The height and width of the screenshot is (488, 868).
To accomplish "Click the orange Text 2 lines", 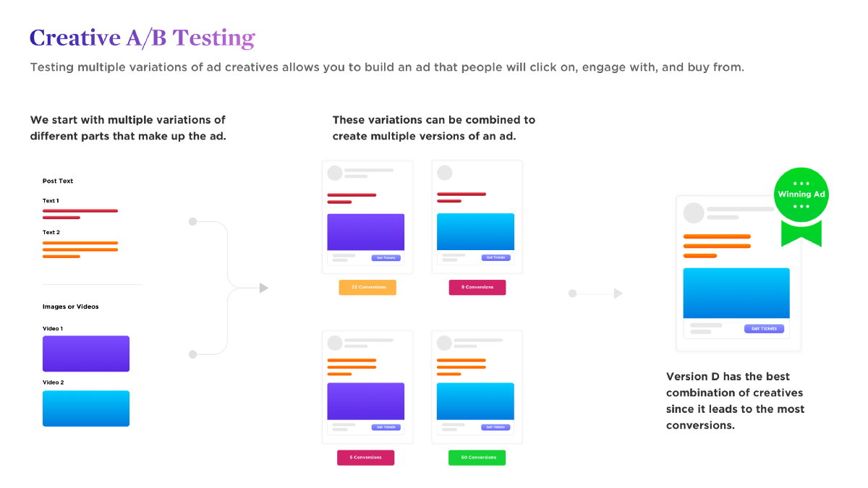I will [x=80, y=249].
